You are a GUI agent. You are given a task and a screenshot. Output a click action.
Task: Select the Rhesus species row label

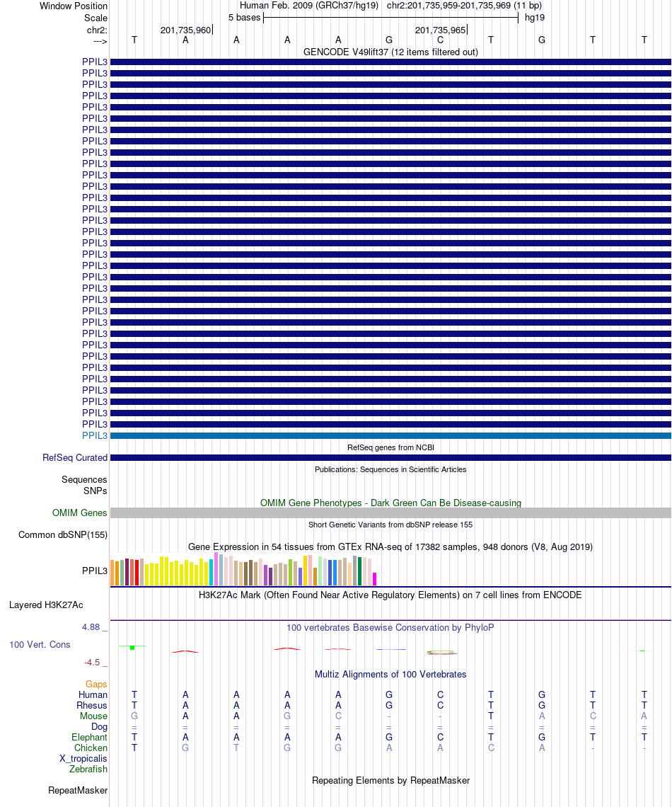pyautogui.click(x=92, y=706)
